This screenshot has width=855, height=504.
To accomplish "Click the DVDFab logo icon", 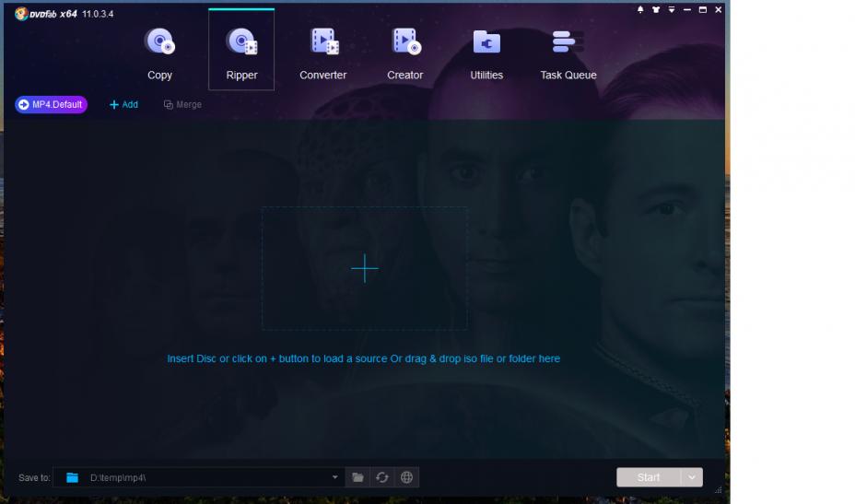I will [x=21, y=14].
